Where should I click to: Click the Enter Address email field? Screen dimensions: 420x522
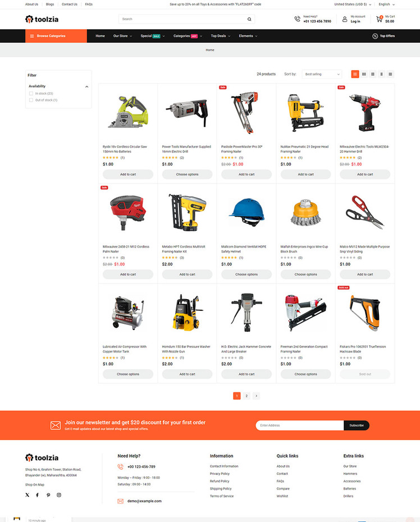pos(300,425)
